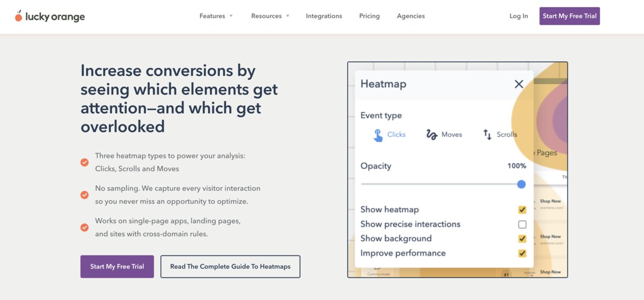644x300 pixels.
Task: Toggle the Show background checkbox
Action: pos(522,239)
